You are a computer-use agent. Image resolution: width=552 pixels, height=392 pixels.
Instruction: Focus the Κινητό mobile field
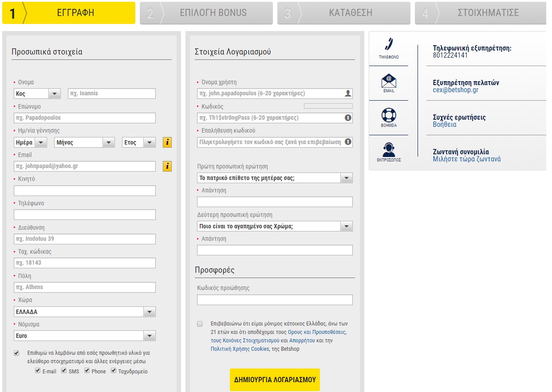(x=85, y=191)
